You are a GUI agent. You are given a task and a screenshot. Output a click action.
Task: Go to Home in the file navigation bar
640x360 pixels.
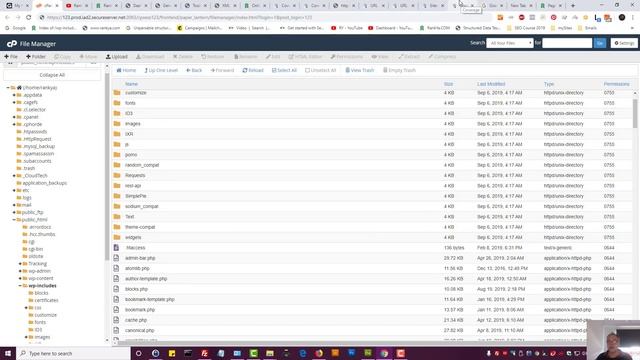tap(126, 70)
